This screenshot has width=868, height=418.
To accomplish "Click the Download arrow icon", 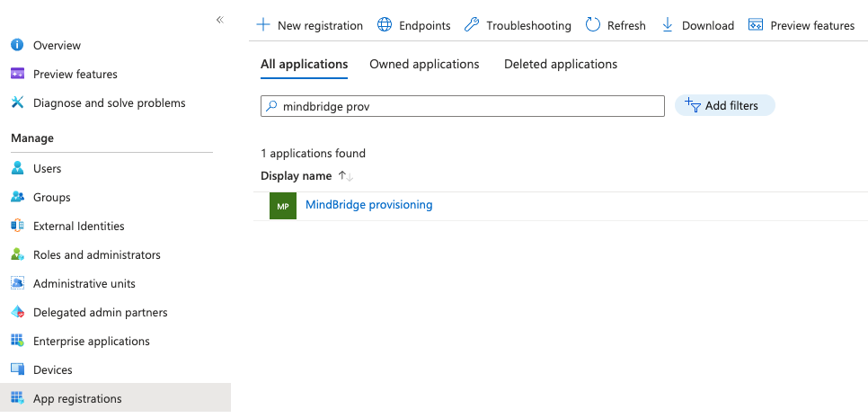I will click(668, 25).
